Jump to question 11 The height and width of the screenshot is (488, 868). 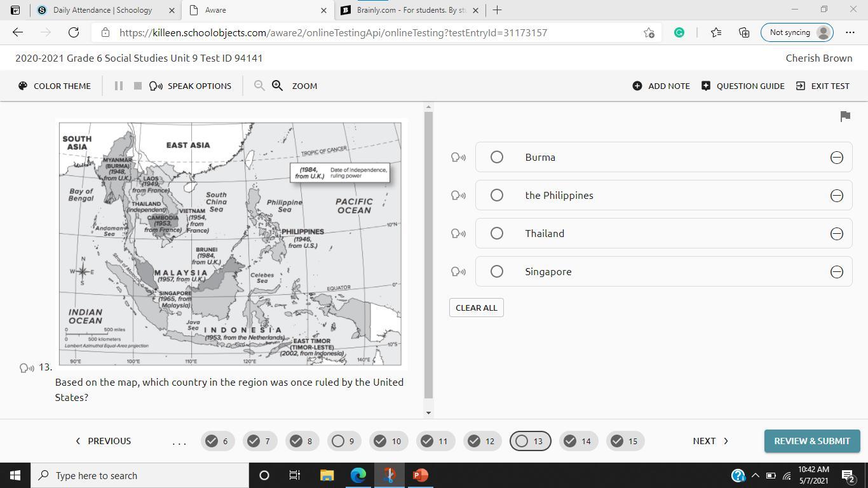pyautogui.click(x=435, y=441)
